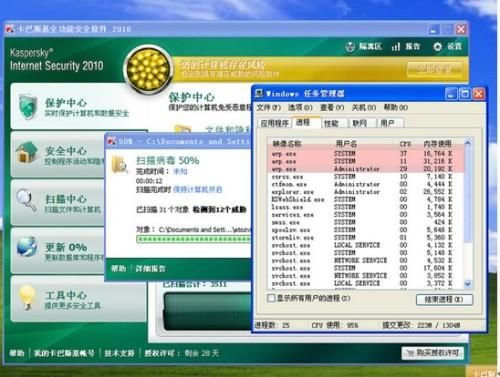
Task: Open 技术支持 link in Kaspersky footer
Action: [119, 353]
